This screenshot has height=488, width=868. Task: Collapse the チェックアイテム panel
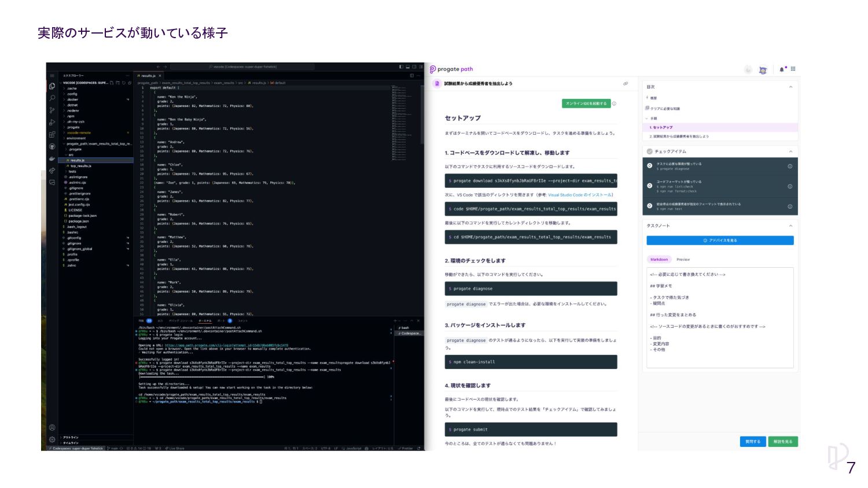click(790, 151)
